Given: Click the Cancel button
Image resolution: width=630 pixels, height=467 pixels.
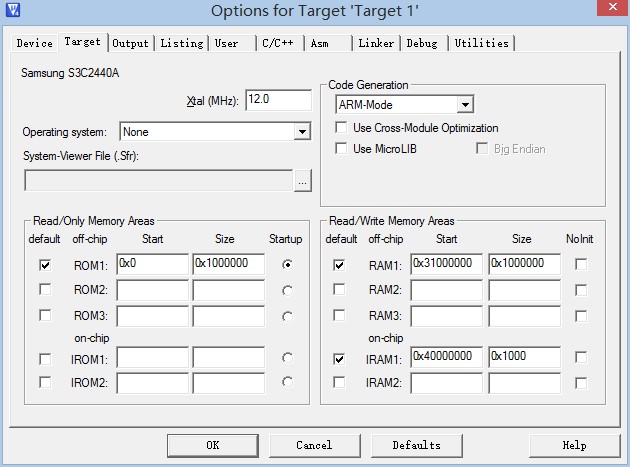Looking at the screenshot, I should [x=315, y=445].
